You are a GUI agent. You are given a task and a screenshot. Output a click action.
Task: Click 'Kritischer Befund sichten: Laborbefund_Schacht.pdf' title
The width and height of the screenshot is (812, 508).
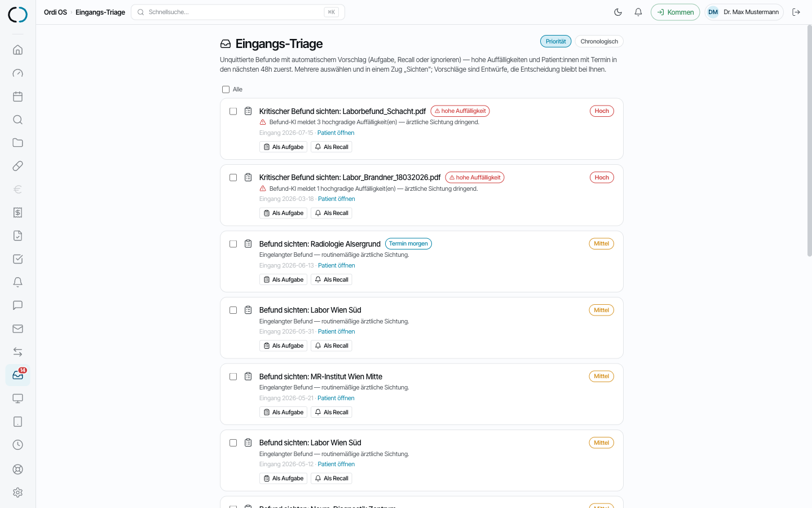tap(342, 111)
